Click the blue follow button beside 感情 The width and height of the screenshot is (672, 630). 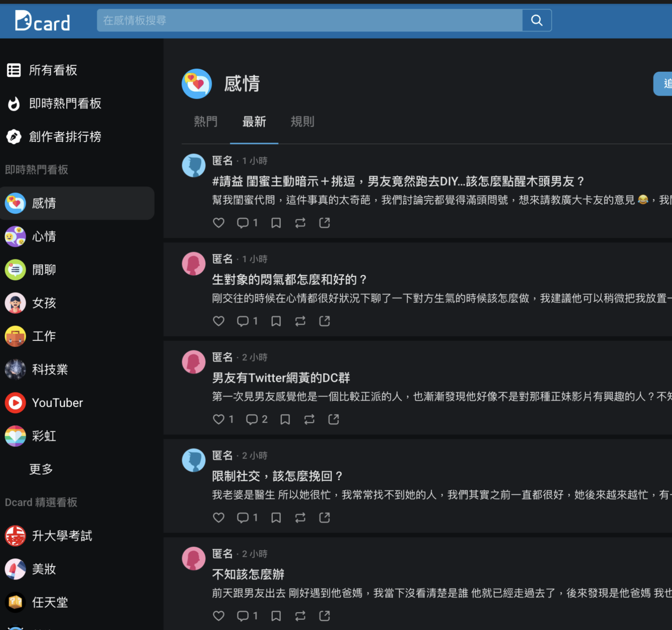coord(663,83)
